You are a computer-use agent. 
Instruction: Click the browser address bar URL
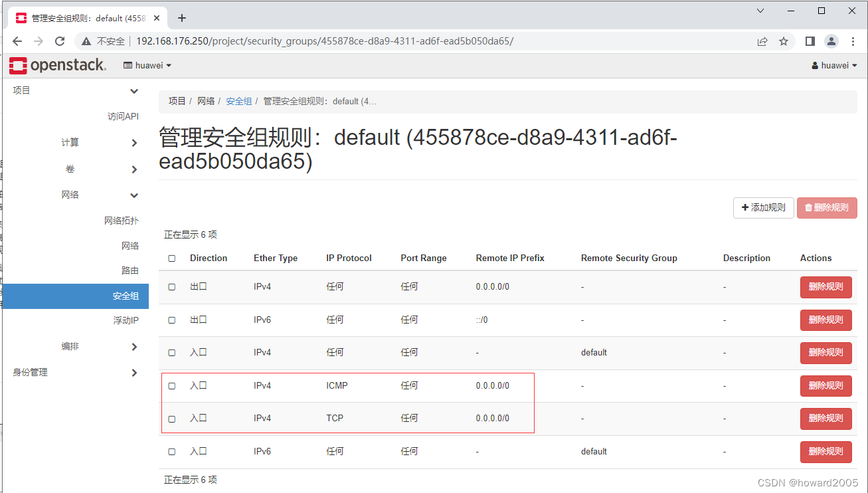click(325, 41)
